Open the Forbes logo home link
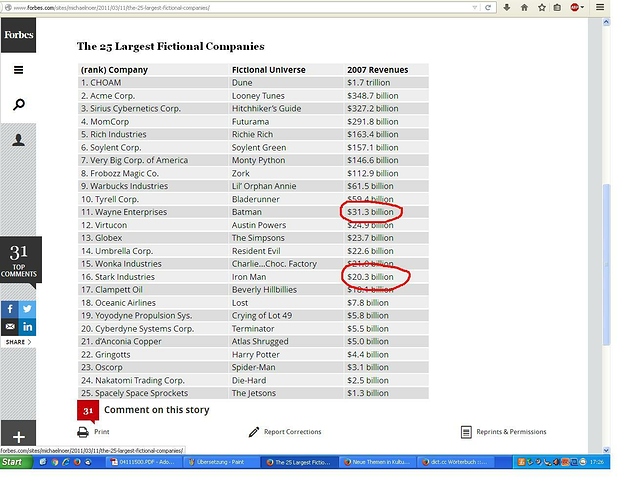This screenshot has width=625, height=500. pyautogui.click(x=18, y=35)
